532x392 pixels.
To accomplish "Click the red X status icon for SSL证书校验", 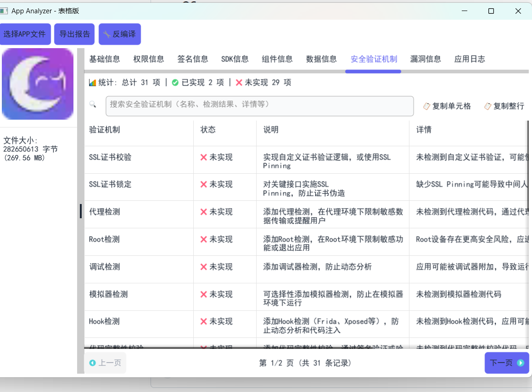I will 203,157.
